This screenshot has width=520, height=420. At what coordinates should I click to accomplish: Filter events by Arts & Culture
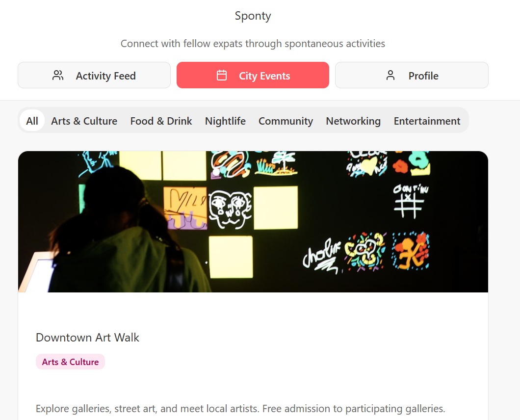pyautogui.click(x=84, y=121)
